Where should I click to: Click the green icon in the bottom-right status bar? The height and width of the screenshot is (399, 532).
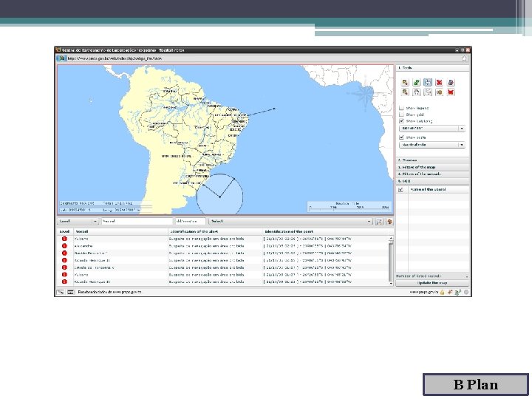457,292
